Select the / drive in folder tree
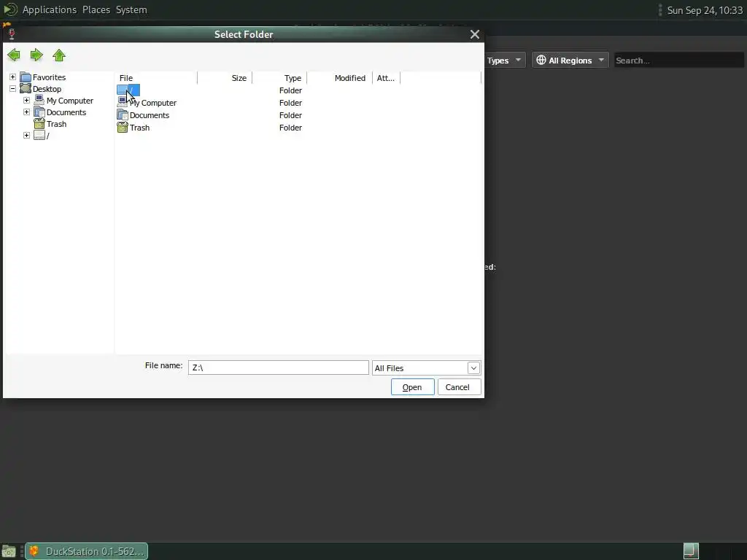Image resolution: width=747 pixels, height=560 pixels. click(47, 136)
